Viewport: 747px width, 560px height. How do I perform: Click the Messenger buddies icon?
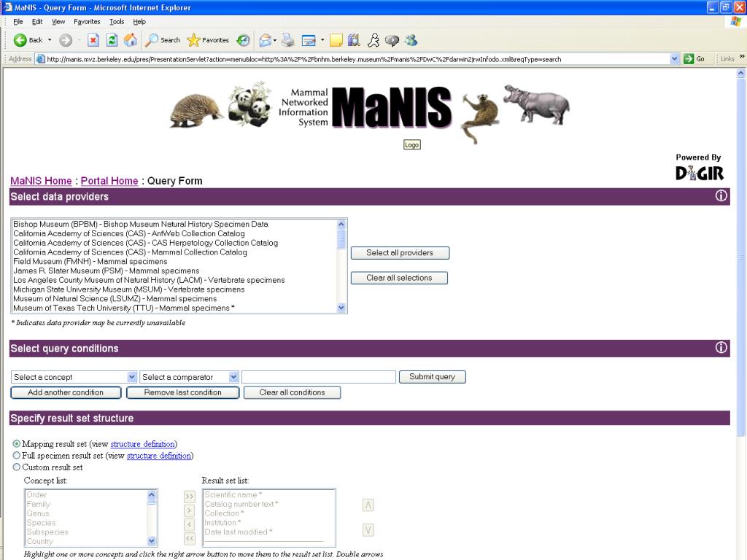click(x=411, y=41)
